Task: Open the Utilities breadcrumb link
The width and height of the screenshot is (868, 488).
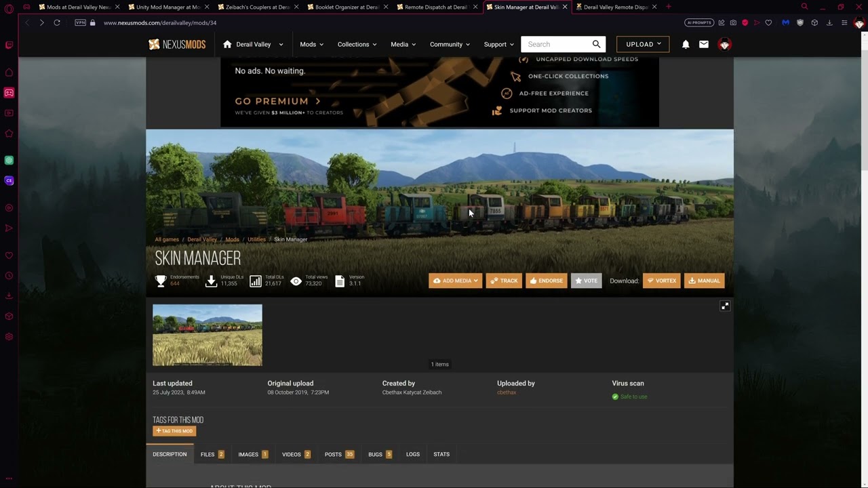Action: [256, 239]
